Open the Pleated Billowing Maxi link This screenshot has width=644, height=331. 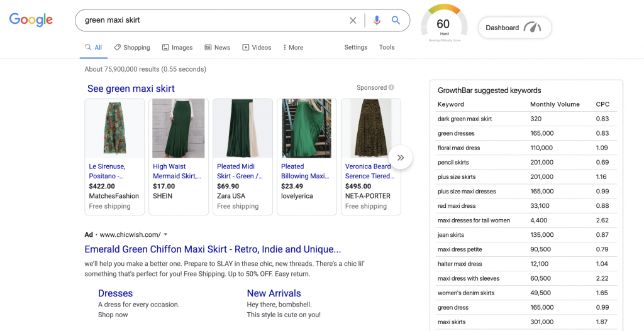[x=305, y=171]
